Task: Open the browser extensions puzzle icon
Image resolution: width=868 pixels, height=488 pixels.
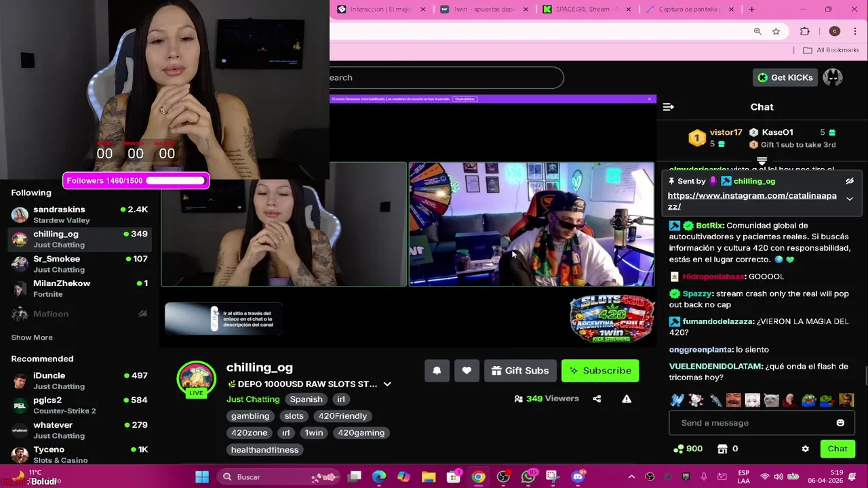Action: pyautogui.click(x=805, y=31)
